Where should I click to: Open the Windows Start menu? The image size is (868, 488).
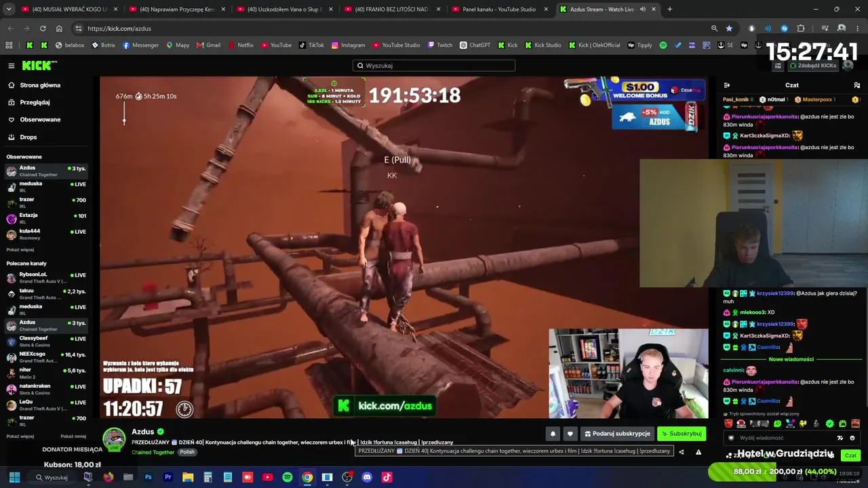[x=14, y=477]
